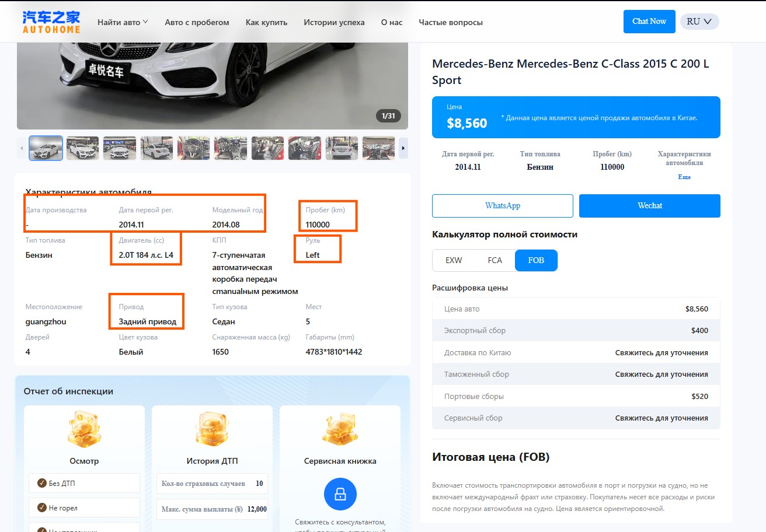Image resolution: width=766 pixels, height=532 pixels.
Task: Select the EXW price option
Action: click(x=454, y=260)
